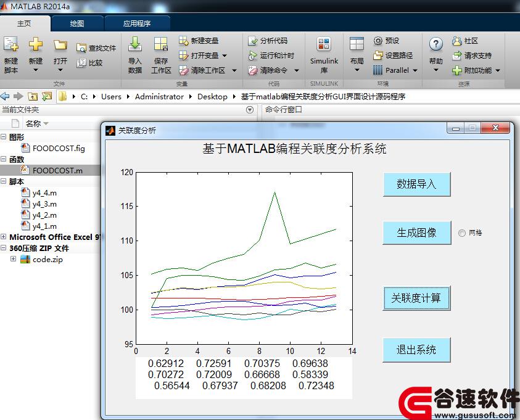This screenshot has height=420, width=520.
Task: Open the Current Folder panel actions menu
Action: (x=250, y=110)
